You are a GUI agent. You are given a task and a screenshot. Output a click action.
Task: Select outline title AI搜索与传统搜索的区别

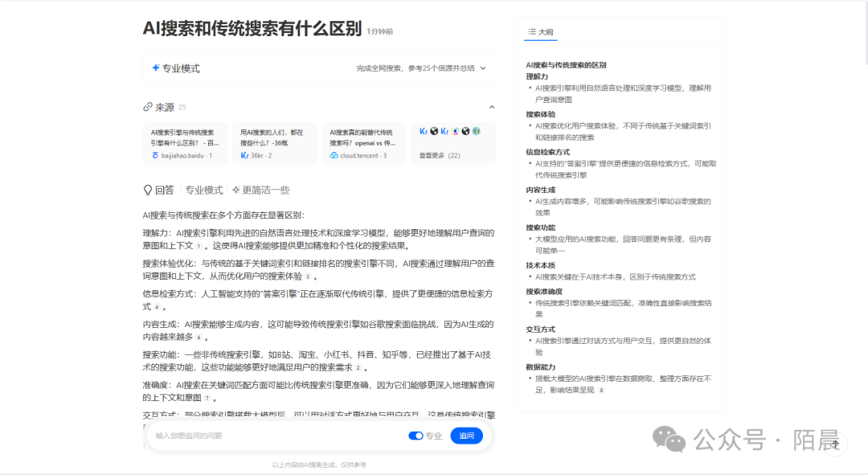[566, 65]
